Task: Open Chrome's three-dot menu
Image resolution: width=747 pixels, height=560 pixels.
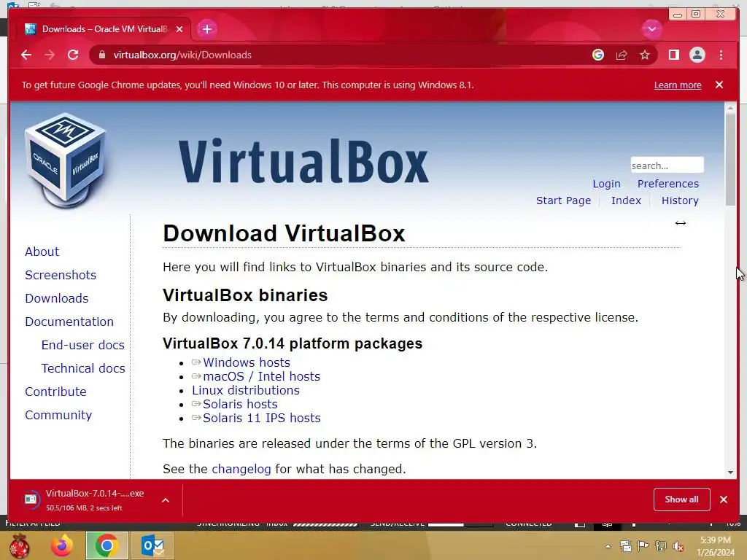Action: tap(721, 55)
